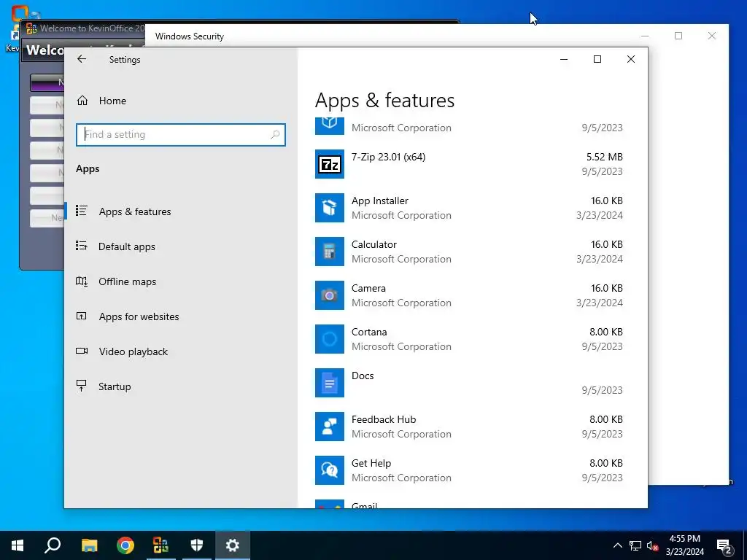Image resolution: width=747 pixels, height=560 pixels.
Task: Select 7-Zip 23.01 (x64) entry
Action: click(x=388, y=157)
